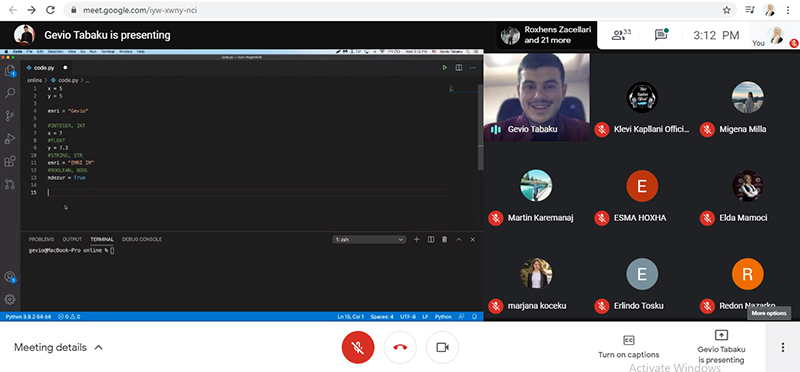Open the Chrome profile avatar

click(x=769, y=10)
